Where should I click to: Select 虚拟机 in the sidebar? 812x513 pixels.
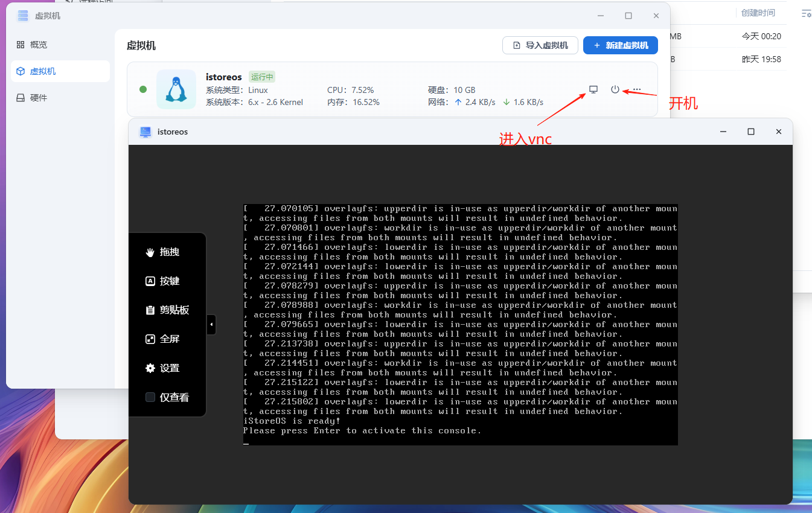point(42,71)
